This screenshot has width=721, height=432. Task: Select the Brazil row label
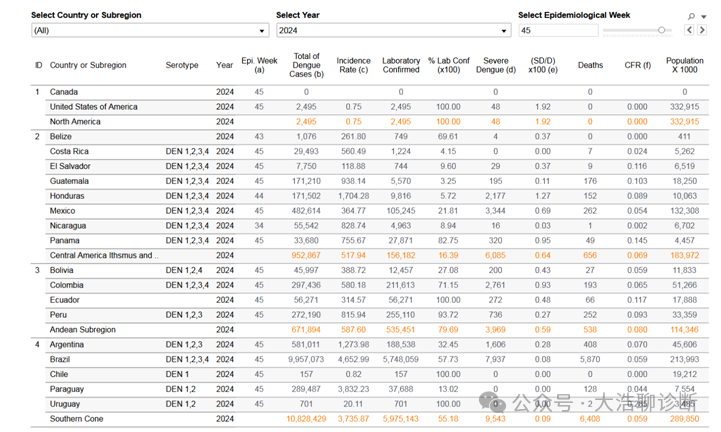pos(62,359)
